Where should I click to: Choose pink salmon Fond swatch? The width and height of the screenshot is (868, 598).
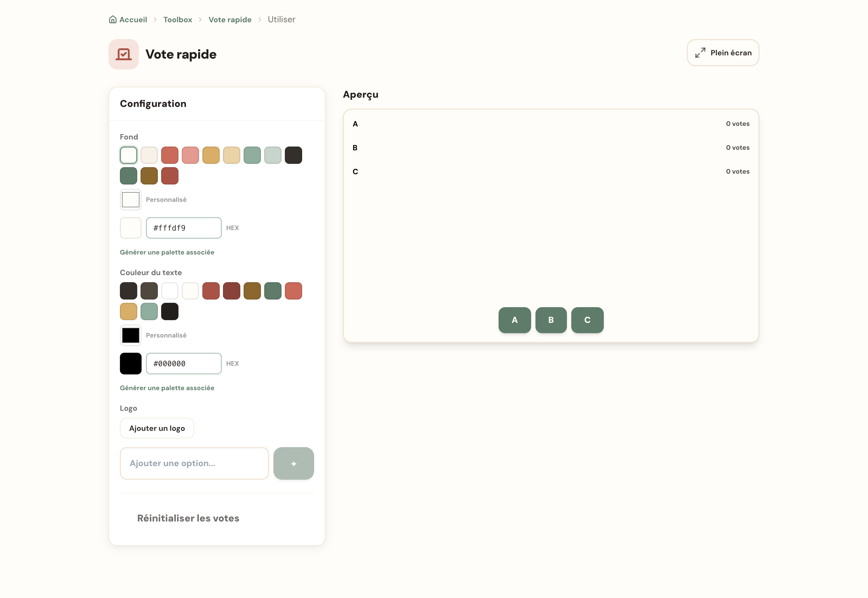190,155
